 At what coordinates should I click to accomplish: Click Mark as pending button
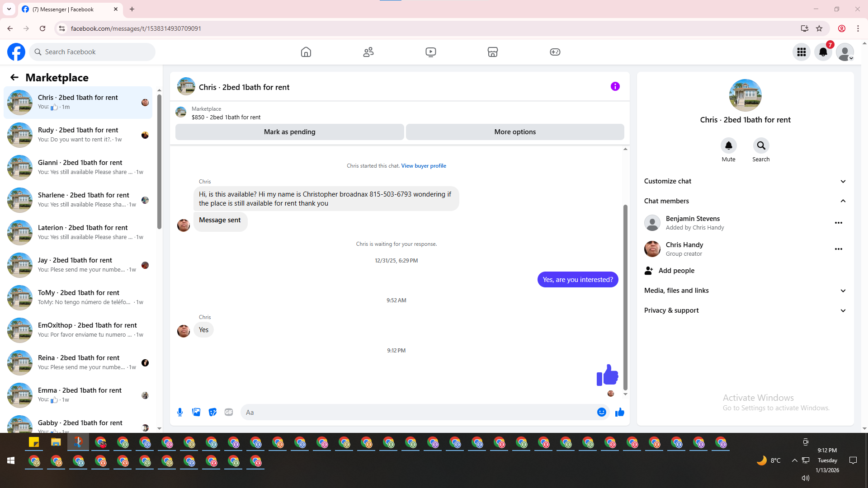click(x=289, y=132)
